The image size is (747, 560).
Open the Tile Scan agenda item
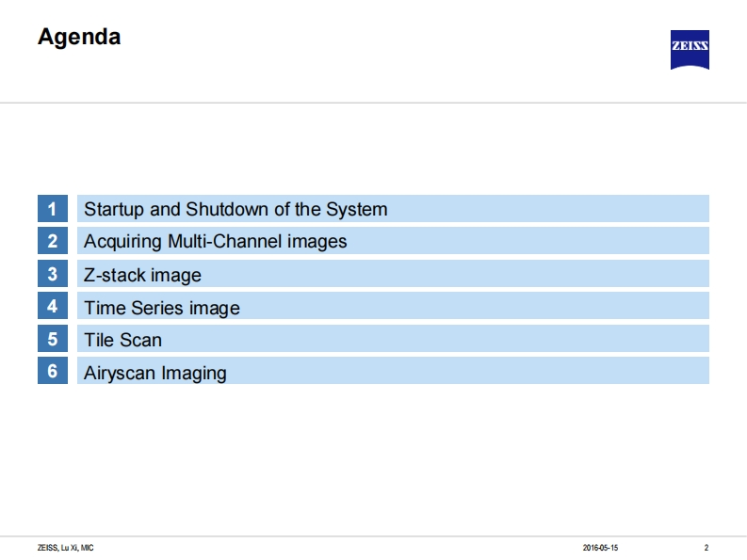(x=122, y=340)
